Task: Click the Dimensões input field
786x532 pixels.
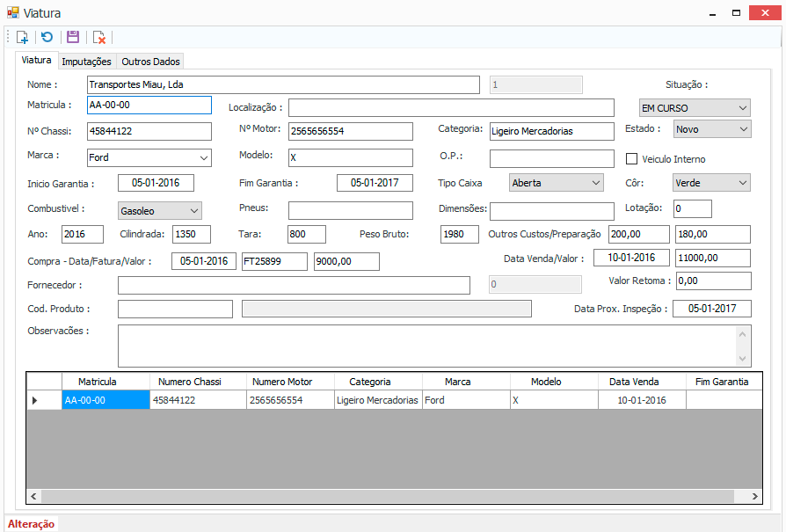Action: [x=552, y=212]
